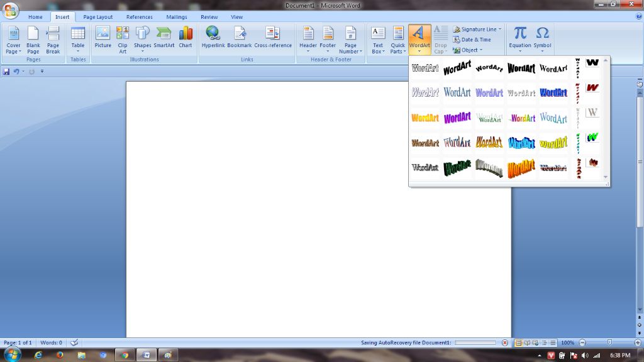Open the Equation gallery
644x362 pixels.
pos(520,40)
